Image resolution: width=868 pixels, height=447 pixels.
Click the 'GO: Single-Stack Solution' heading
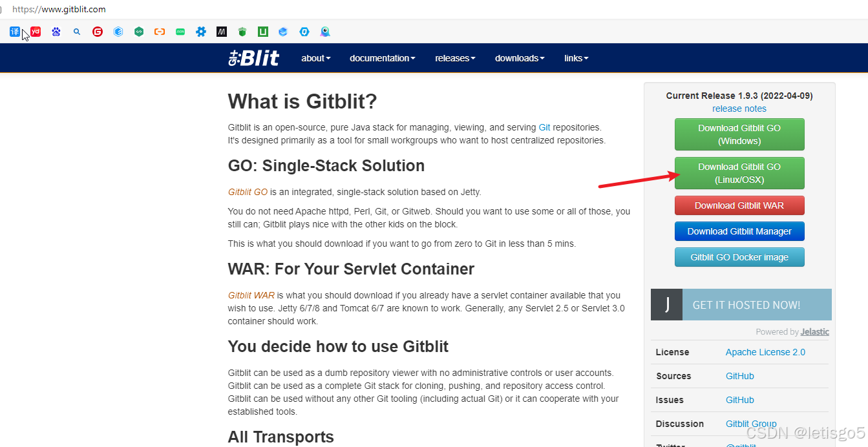326,166
